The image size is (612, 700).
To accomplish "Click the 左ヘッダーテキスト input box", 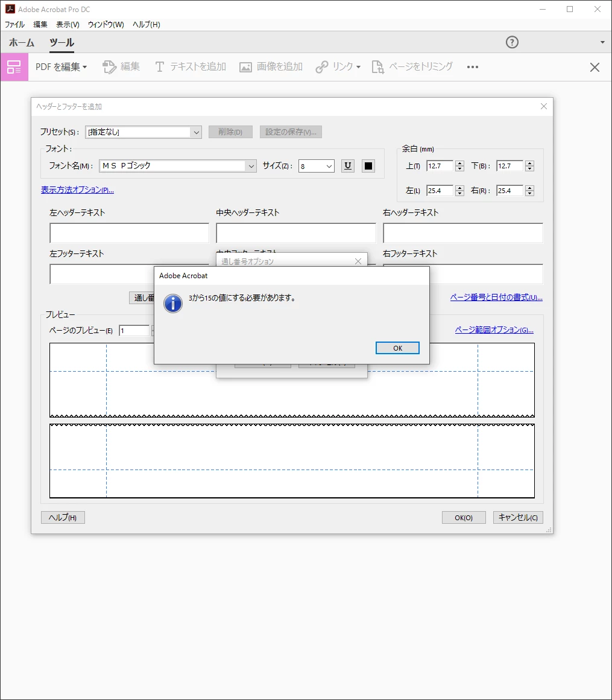I will 130,233.
